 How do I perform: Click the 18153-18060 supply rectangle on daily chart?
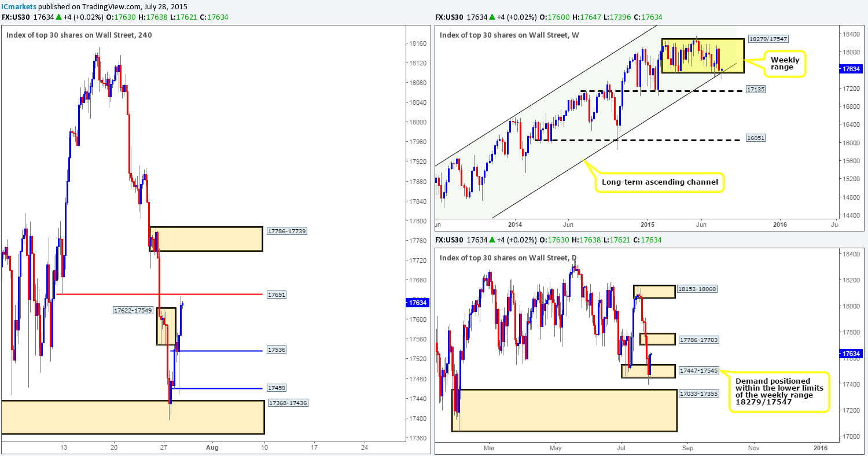tap(654, 292)
